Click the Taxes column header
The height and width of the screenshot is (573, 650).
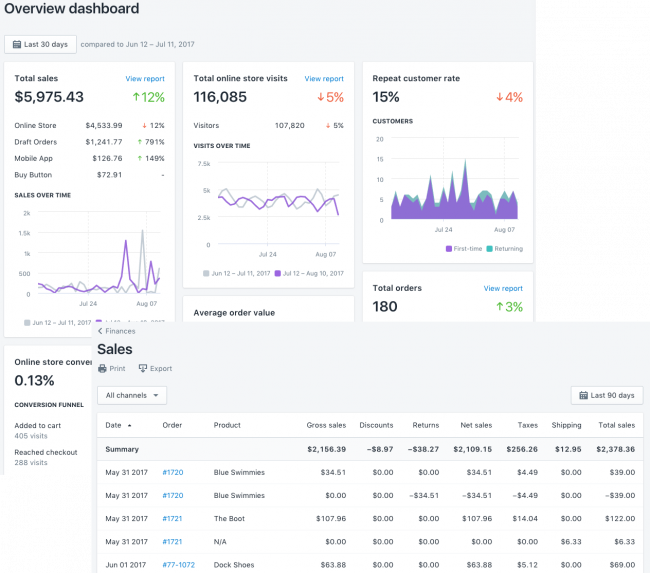tap(526, 425)
